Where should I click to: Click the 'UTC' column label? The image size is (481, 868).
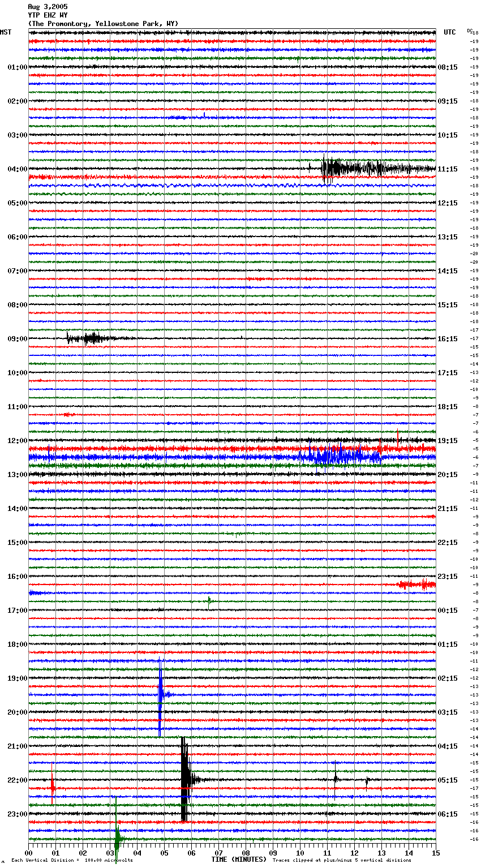pos(450,32)
